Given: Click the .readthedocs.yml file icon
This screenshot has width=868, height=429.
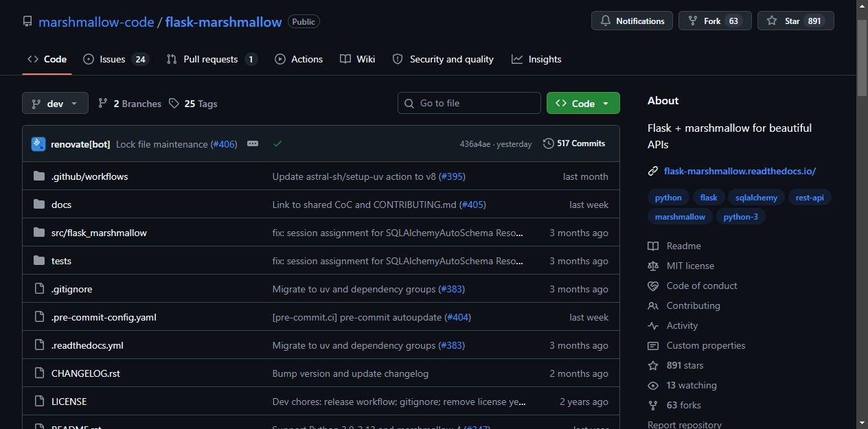Looking at the screenshot, I should (38, 345).
